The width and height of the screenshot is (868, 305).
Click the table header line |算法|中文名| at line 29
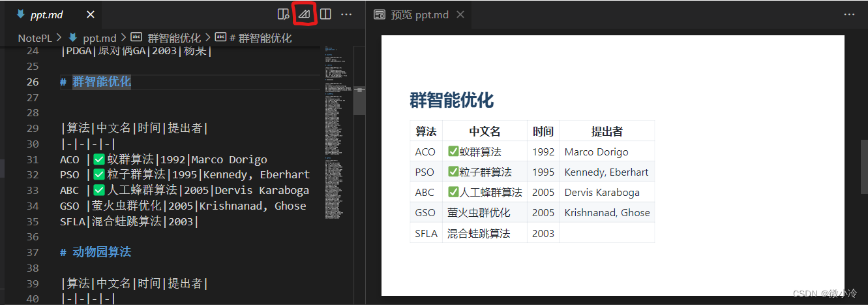pyautogui.click(x=134, y=128)
